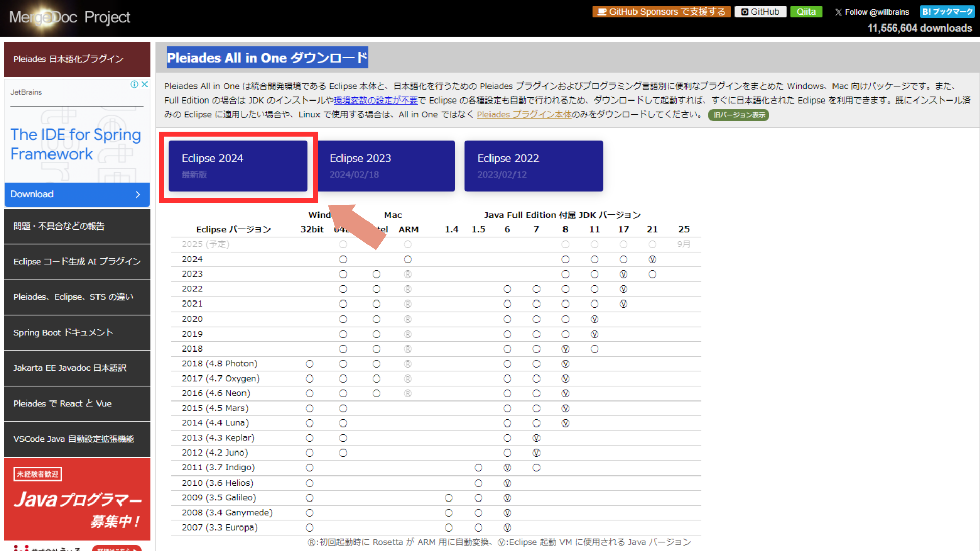
Task: Click the MergeDoc Project logo
Action: pos(69,17)
